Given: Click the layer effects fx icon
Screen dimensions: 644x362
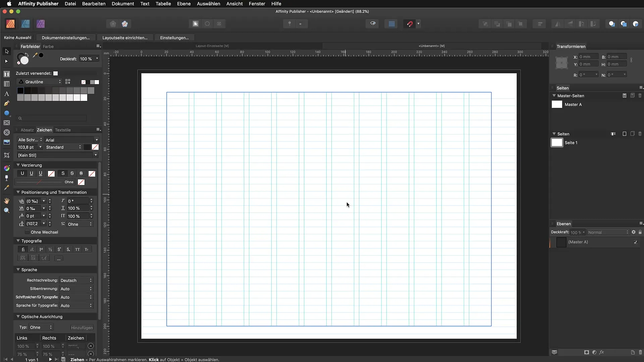Looking at the screenshot, I should pos(602,352).
